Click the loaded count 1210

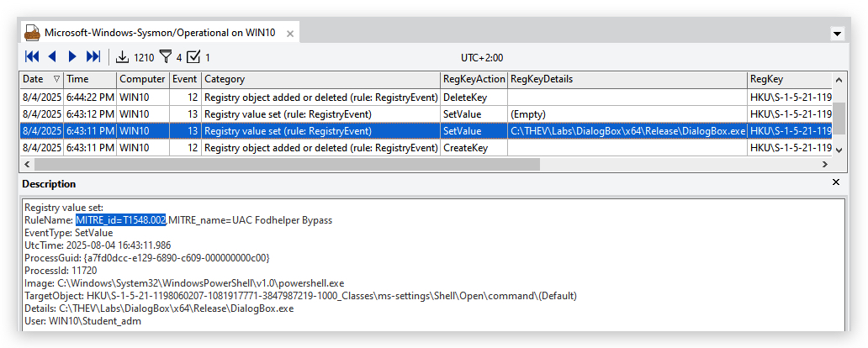click(x=144, y=57)
